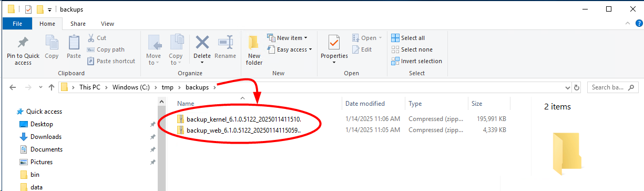
Task: Select Copy path in Clipboard group
Action: tap(106, 49)
